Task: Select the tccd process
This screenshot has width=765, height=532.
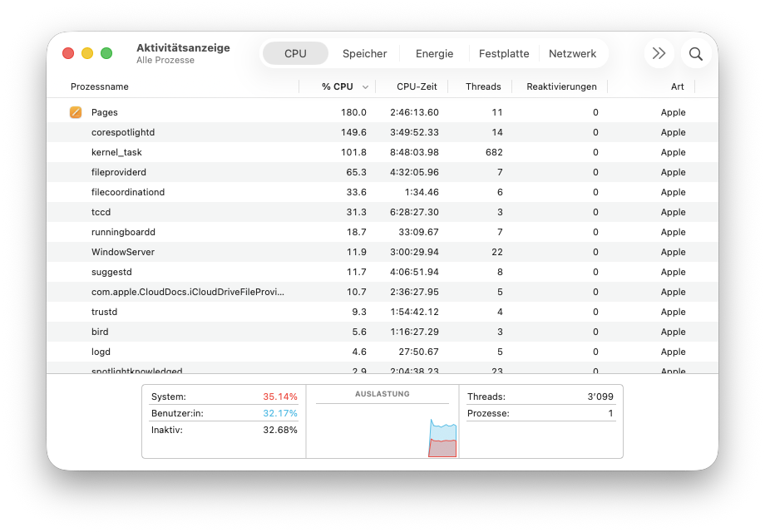Action: pos(382,212)
